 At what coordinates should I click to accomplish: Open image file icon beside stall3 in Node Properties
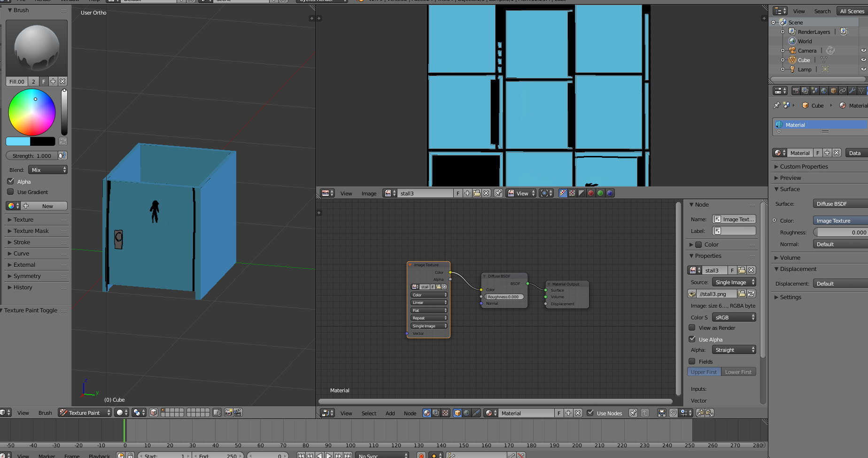pyautogui.click(x=742, y=270)
